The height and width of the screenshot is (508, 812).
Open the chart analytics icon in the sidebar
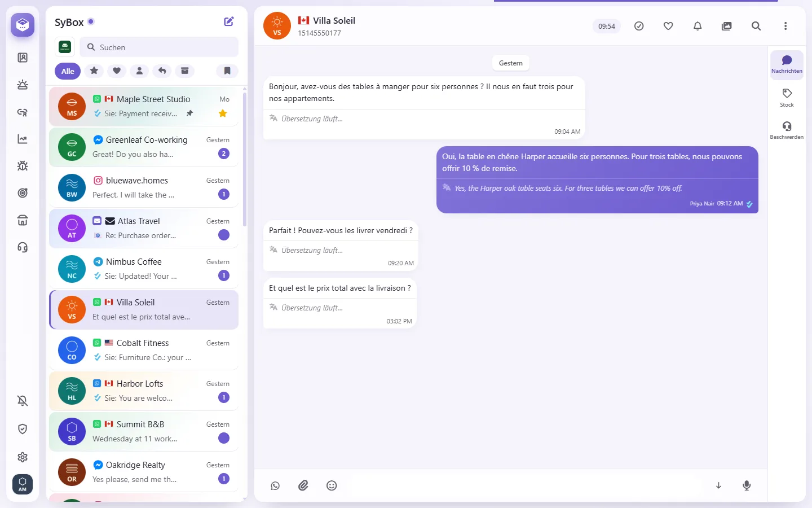pyautogui.click(x=23, y=139)
